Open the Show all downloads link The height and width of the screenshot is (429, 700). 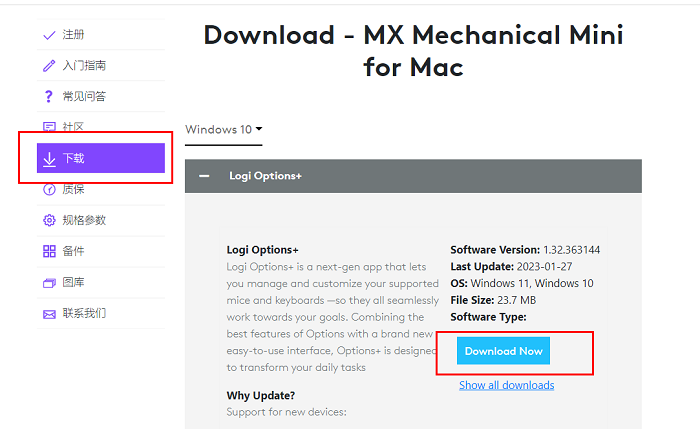(506, 385)
